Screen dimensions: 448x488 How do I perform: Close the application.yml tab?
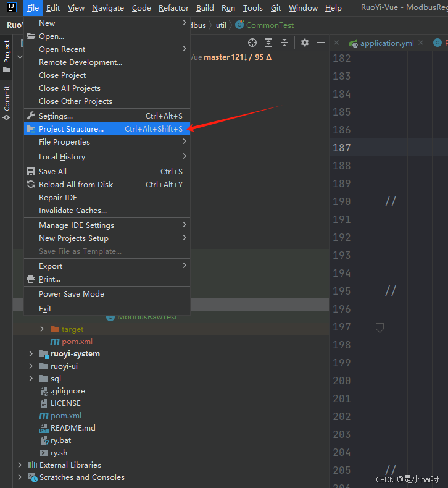click(x=421, y=43)
